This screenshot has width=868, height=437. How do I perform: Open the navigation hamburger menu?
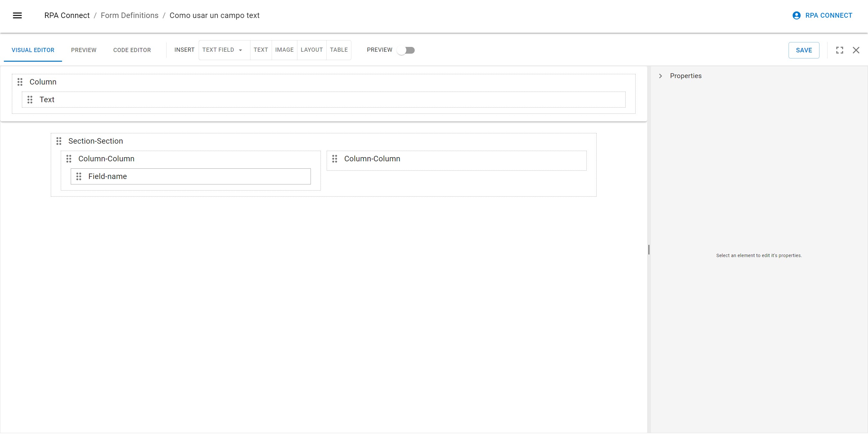pyautogui.click(x=17, y=15)
